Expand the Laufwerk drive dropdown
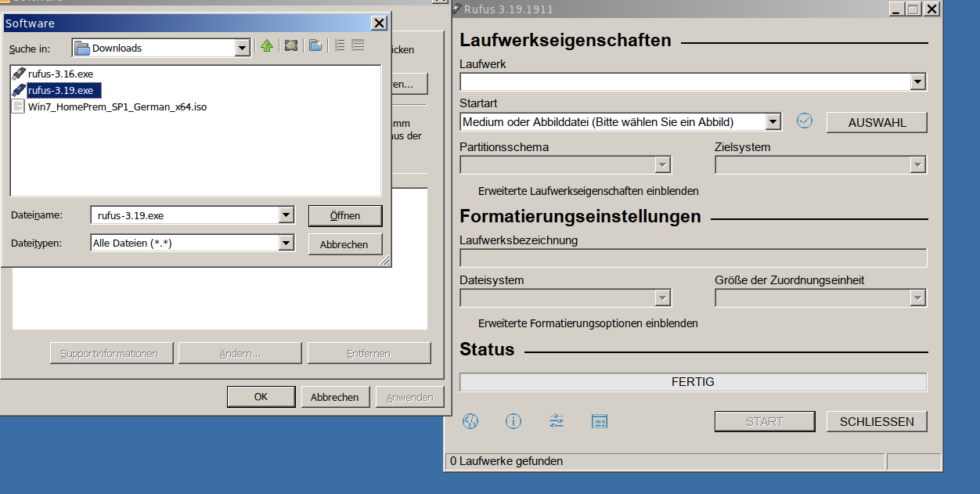This screenshot has height=494, width=980. (918, 82)
